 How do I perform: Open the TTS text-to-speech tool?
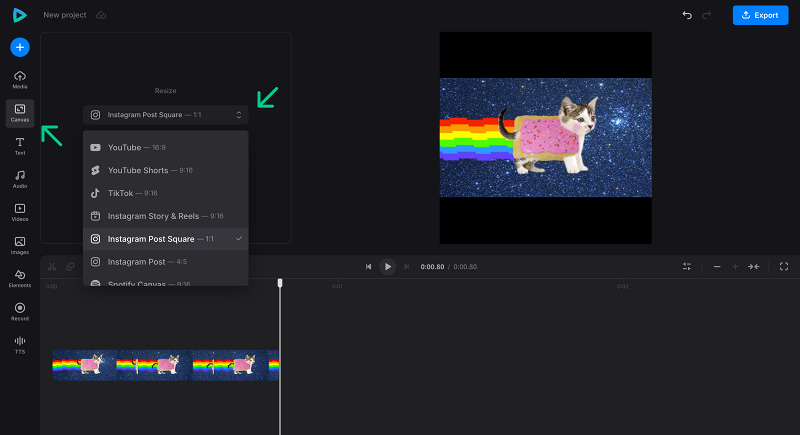point(20,344)
